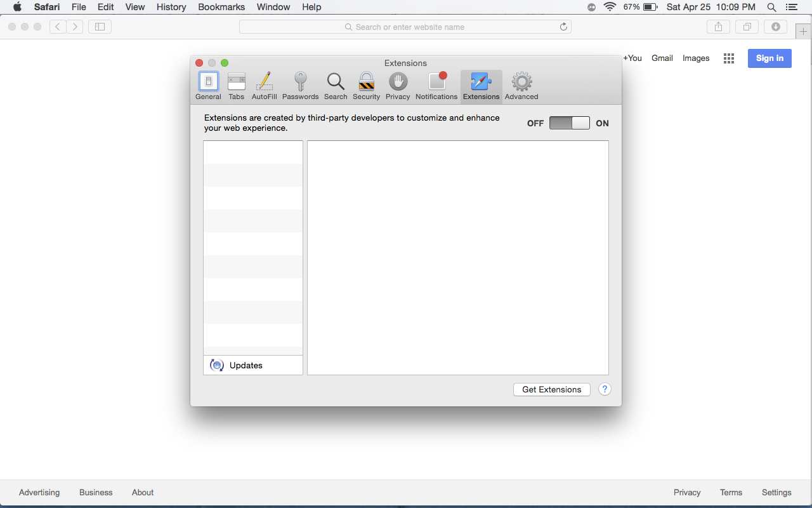Open the View menu
The width and height of the screenshot is (812, 508).
(x=135, y=7)
